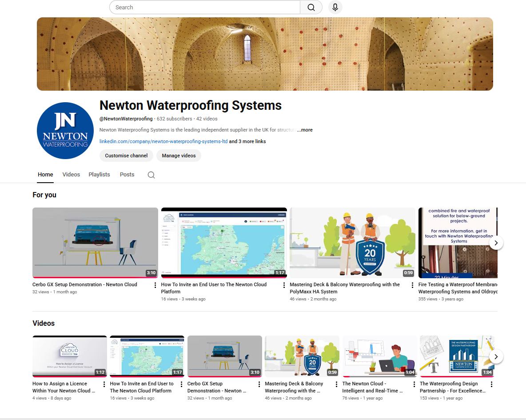Click the Manage videos button
Viewport: 526px width, 420px height.
point(179,156)
